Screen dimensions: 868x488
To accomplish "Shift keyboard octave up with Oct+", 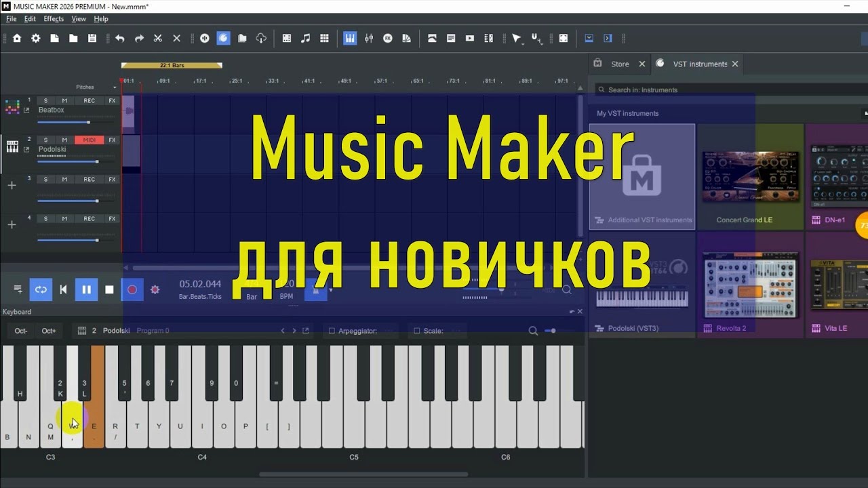I will click(49, 331).
